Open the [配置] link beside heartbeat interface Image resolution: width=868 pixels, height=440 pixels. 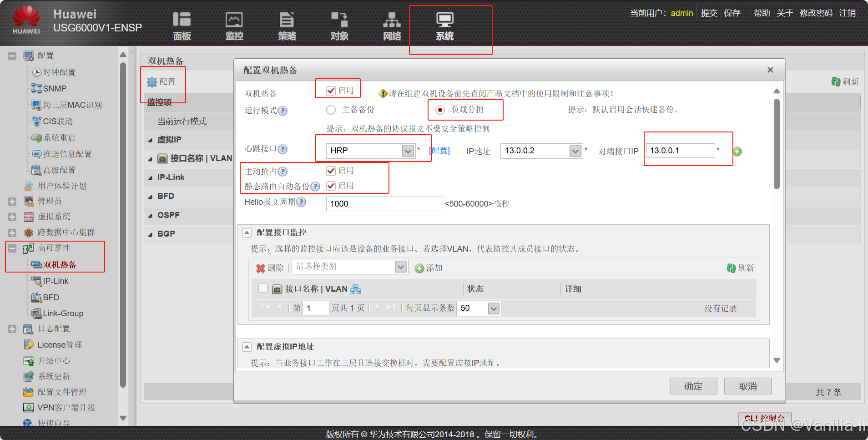439,151
